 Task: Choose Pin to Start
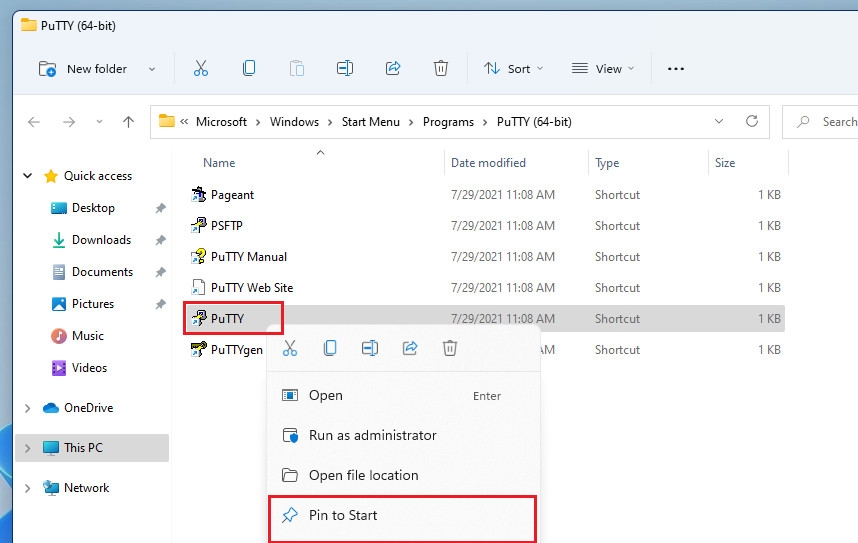(402, 516)
